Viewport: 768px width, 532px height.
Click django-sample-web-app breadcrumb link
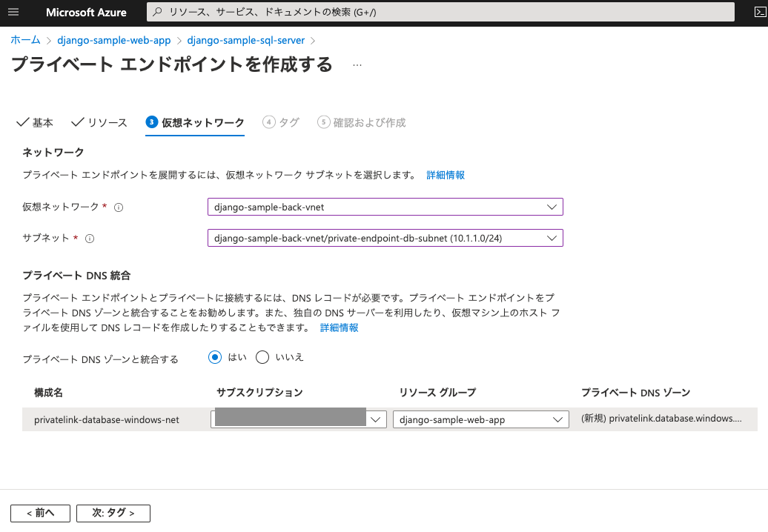point(114,40)
